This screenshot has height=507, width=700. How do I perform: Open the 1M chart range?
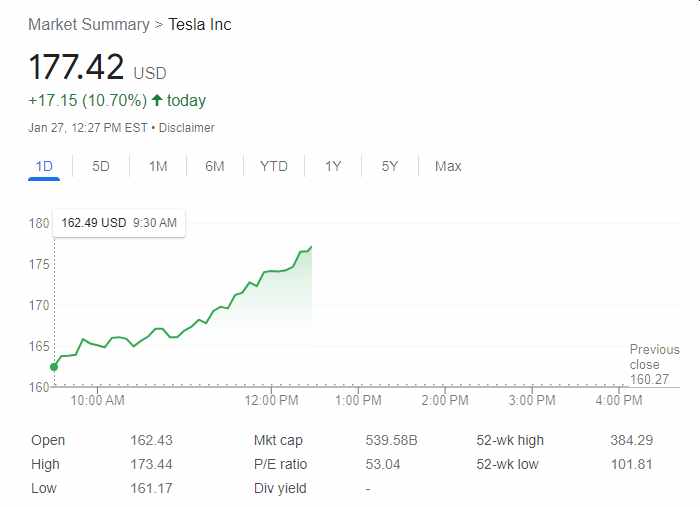(x=158, y=166)
